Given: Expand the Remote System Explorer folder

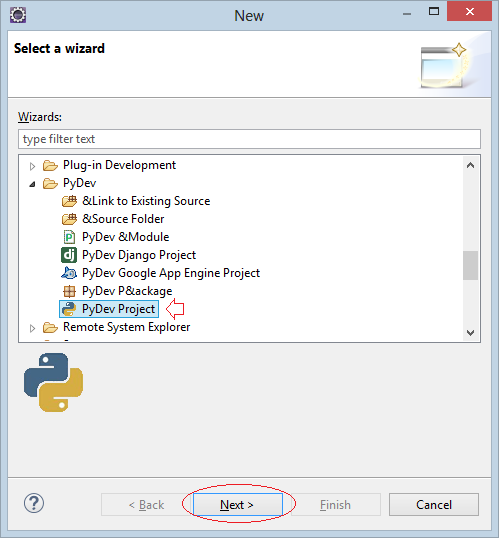Looking at the screenshot, I should tap(32, 328).
